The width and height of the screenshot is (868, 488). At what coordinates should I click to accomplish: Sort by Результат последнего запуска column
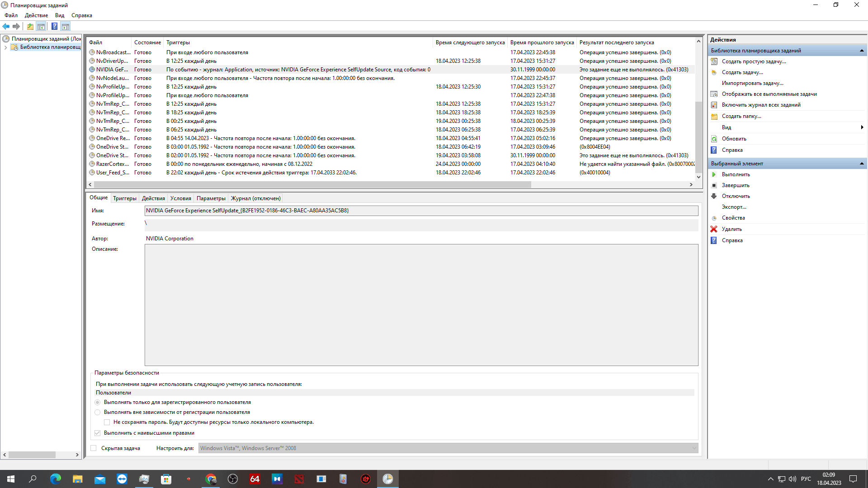click(x=636, y=42)
